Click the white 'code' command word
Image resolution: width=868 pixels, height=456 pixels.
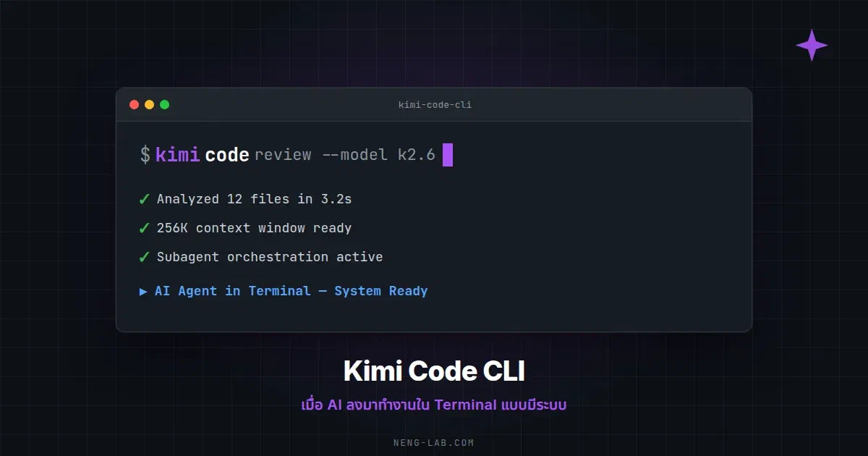tap(227, 155)
